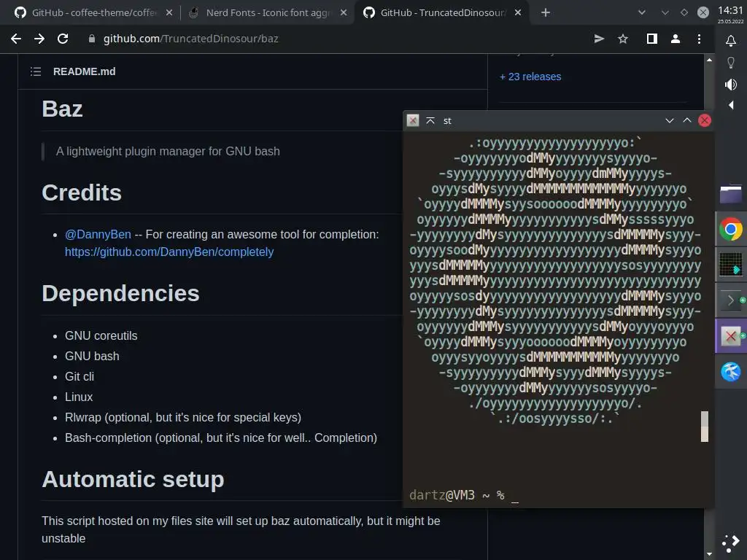
Task: Click the Baz heading
Action: pos(63,109)
